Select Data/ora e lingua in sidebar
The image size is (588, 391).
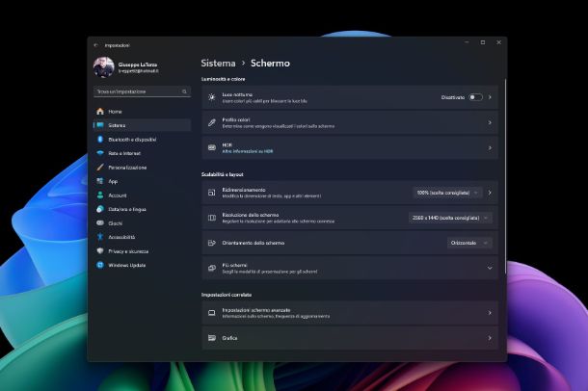127,209
